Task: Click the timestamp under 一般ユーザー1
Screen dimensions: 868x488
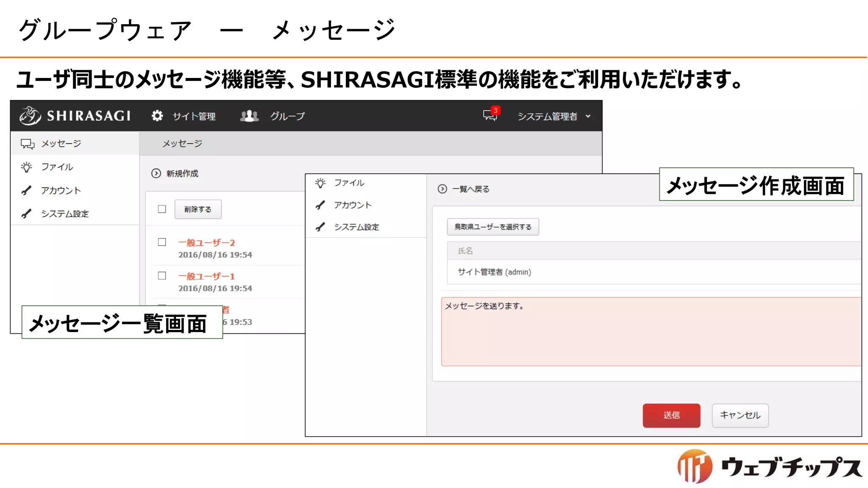Action: pyautogui.click(x=215, y=288)
